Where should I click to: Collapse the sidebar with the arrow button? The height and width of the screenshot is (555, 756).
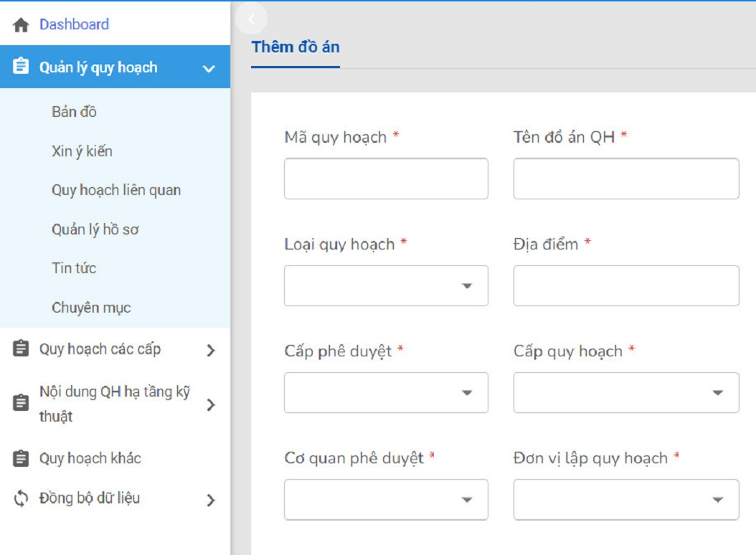pos(251,19)
